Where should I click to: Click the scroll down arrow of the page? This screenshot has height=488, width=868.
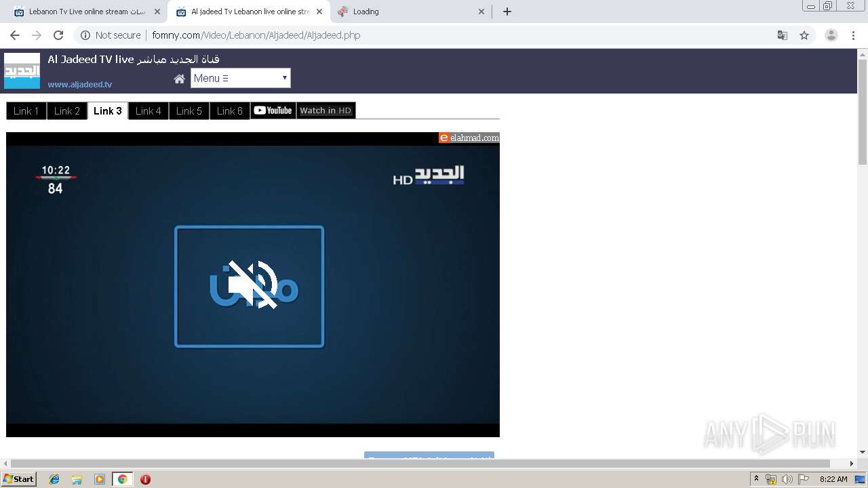coord(863,452)
